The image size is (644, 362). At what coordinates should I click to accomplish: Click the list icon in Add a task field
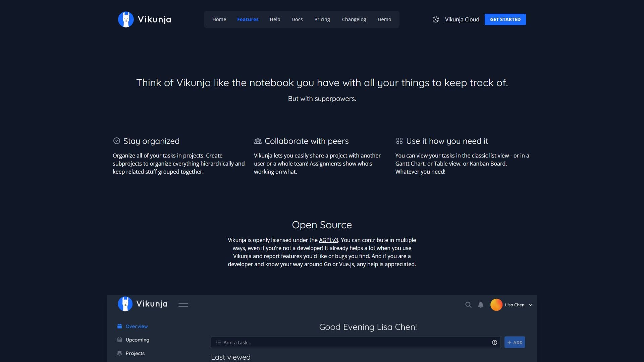pos(218,342)
